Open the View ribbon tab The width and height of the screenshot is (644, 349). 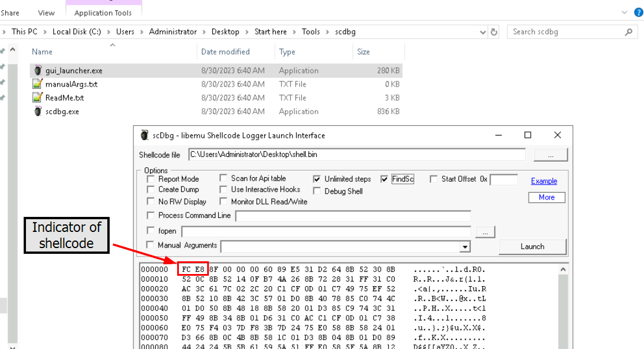pos(46,13)
